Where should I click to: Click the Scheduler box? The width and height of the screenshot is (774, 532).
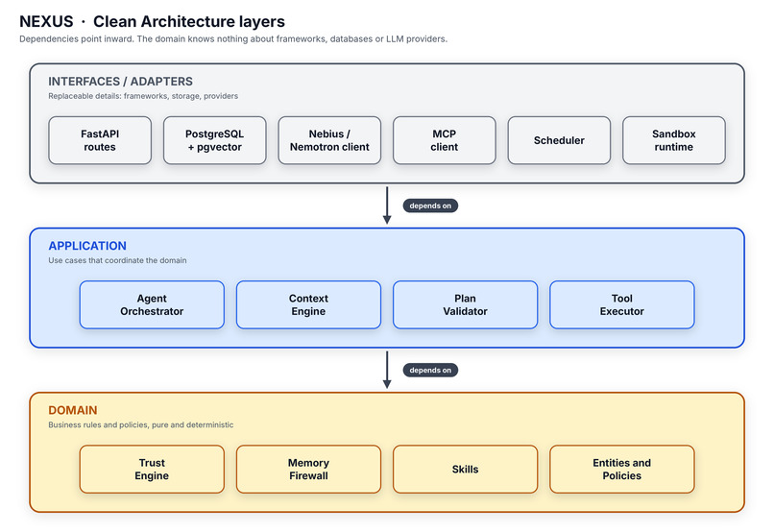point(559,140)
